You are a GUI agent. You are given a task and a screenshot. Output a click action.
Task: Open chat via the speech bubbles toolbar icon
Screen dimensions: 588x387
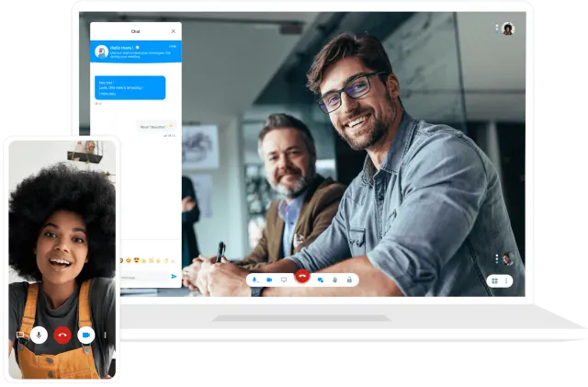pos(321,280)
